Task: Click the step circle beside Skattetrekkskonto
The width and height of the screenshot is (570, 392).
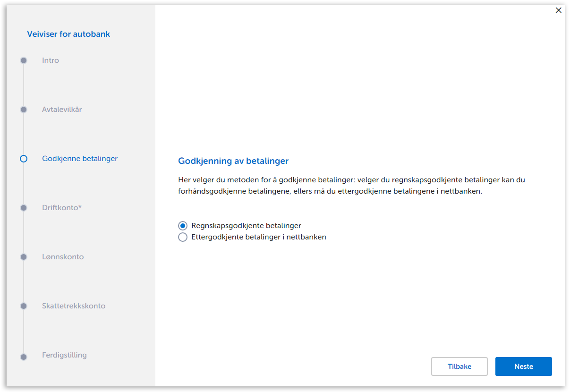Action: (24, 306)
